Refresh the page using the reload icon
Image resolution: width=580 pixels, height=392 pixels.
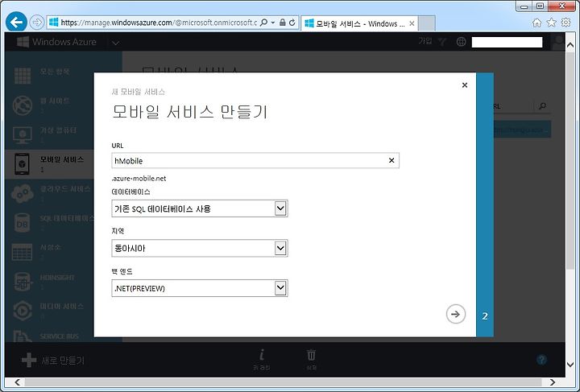(x=292, y=23)
